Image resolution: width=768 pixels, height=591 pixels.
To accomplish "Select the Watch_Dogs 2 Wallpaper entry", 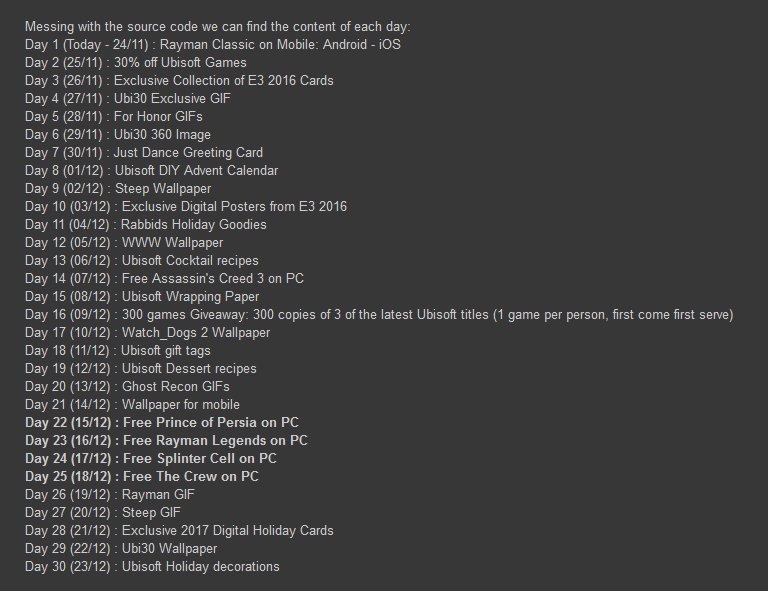I will point(196,332).
